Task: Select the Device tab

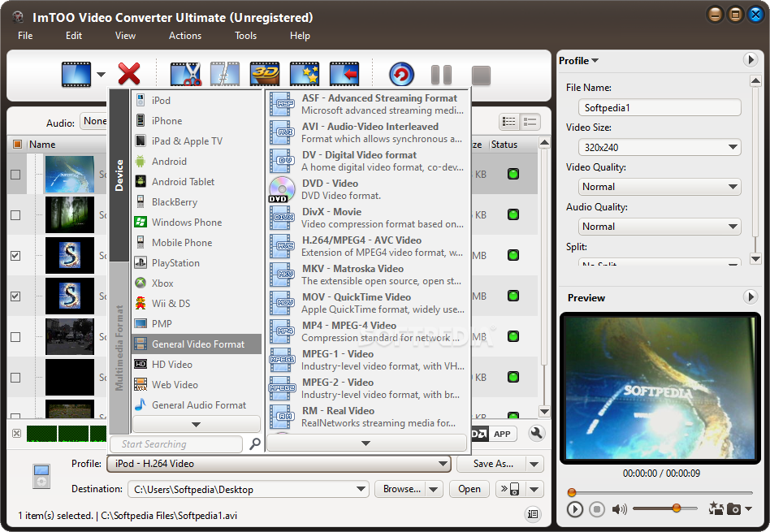Action: [119, 175]
